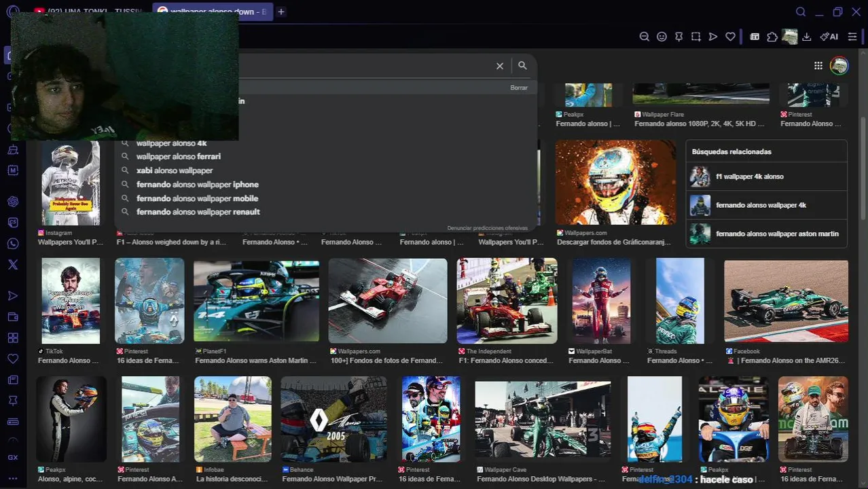Click the Borrar link in suggestions
868x489 pixels.
[x=519, y=88]
